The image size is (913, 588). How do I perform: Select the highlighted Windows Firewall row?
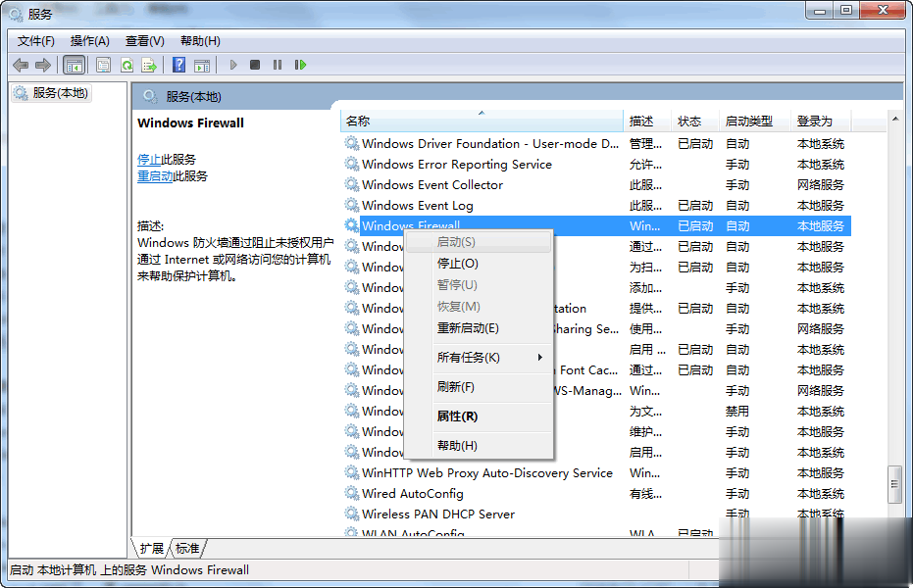[x=597, y=225]
